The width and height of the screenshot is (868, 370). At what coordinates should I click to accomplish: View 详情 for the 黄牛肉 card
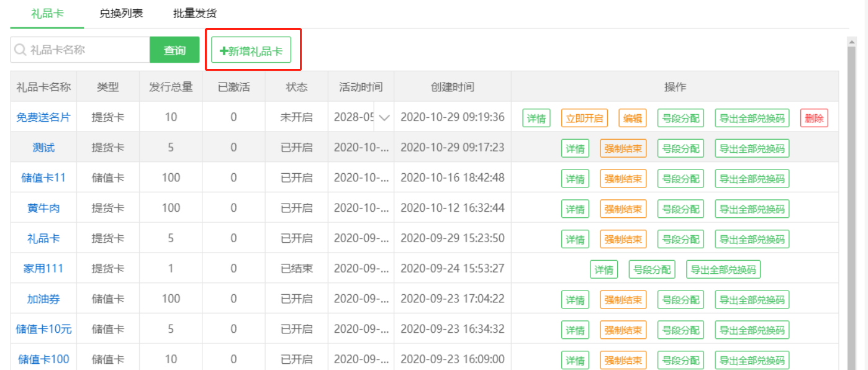(x=575, y=209)
